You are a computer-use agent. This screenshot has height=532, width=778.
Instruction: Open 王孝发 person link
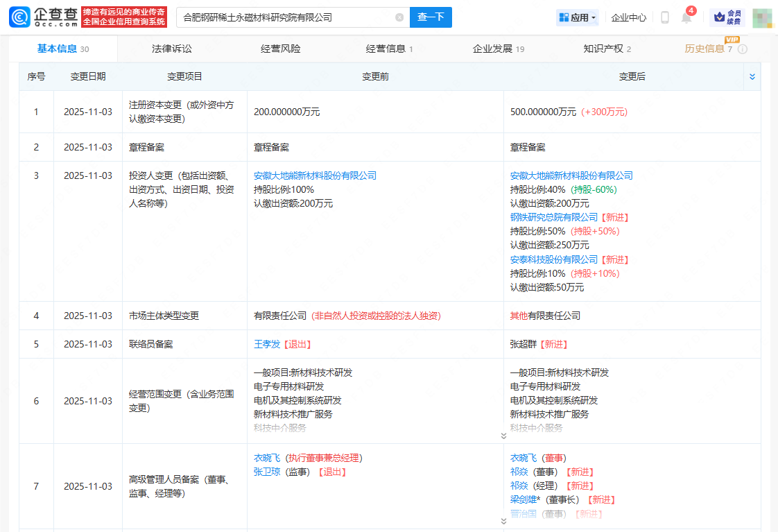[x=266, y=344]
